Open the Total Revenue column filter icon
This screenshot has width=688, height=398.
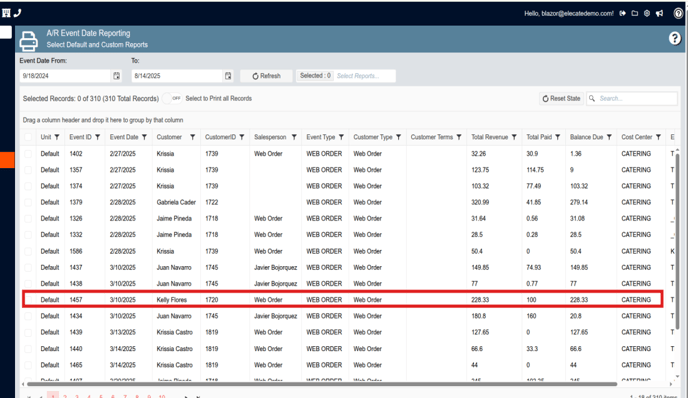click(x=514, y=137)
